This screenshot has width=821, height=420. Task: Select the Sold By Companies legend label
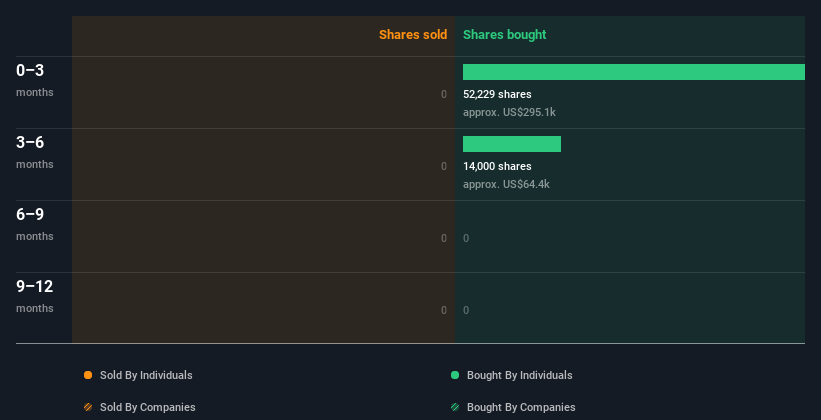pyautogui.click(x=148, y=407)
